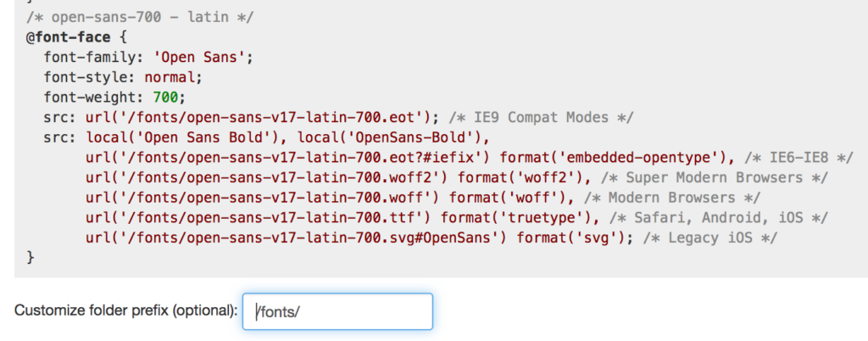This screenshot has width=868, height=341.
Task: Click the @font-face rule keyword
Action: point(64,38)
